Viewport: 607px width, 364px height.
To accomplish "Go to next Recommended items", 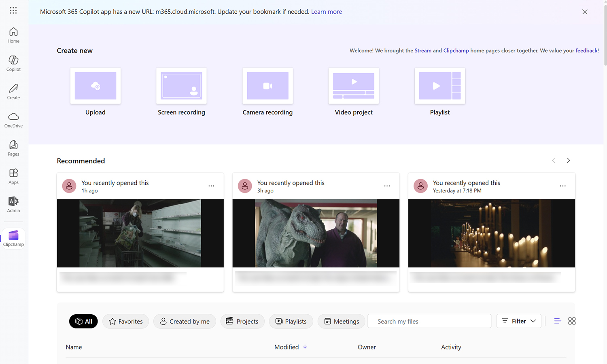I will (568, 161).
